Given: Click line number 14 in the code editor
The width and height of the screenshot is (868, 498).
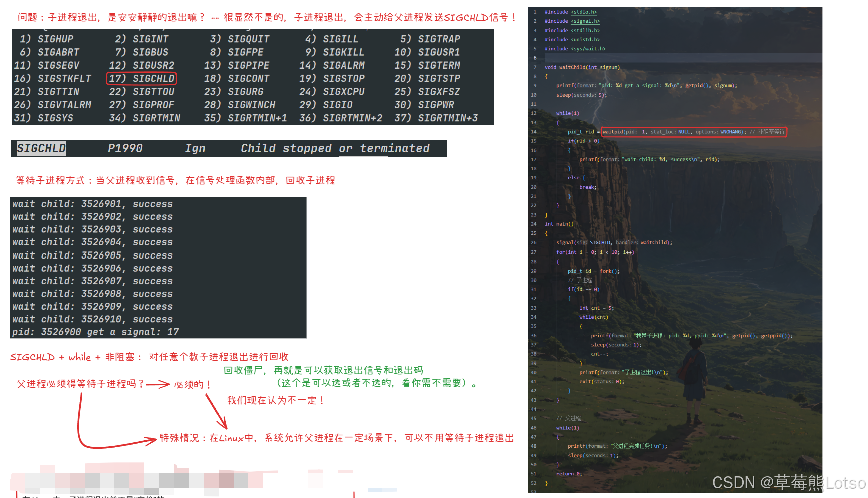Looking at the screenshot, I should click(534, 132).
